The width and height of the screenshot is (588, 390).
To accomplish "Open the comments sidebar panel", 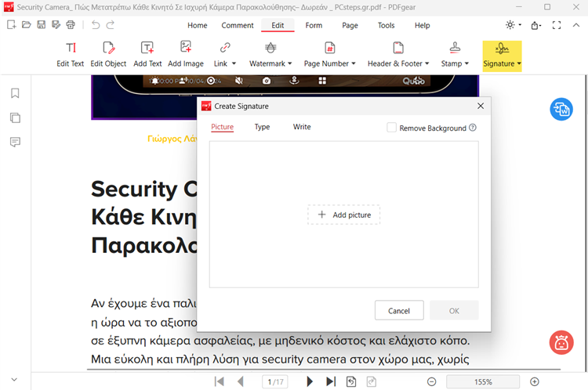I will tap(15, 142).
